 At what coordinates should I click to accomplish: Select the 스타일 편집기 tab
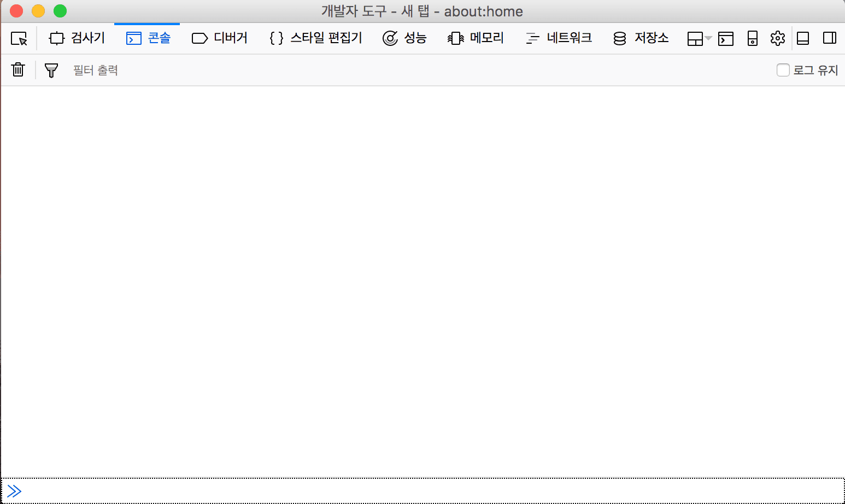click(x=316, y=38)
